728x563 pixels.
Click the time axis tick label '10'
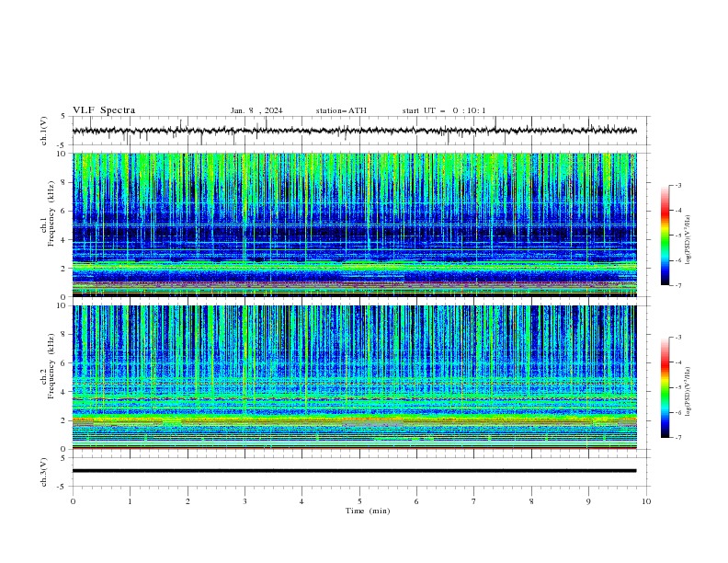tap(646, 501)
